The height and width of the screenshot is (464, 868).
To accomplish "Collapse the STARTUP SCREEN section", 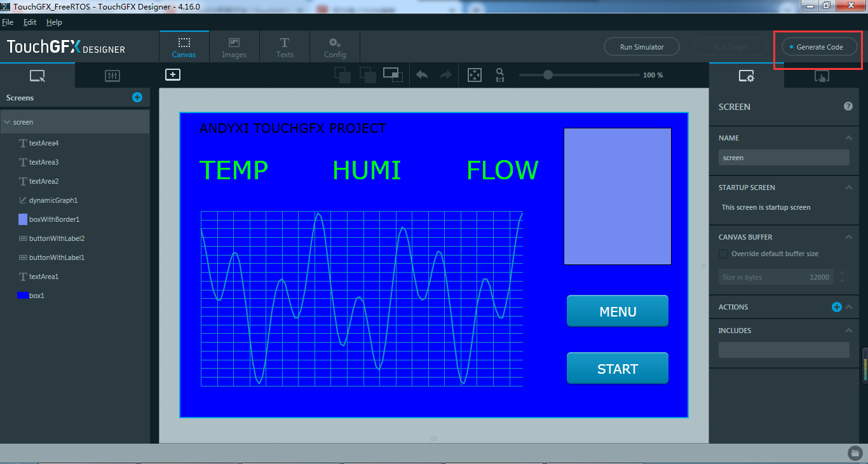I will click(848, 188).
